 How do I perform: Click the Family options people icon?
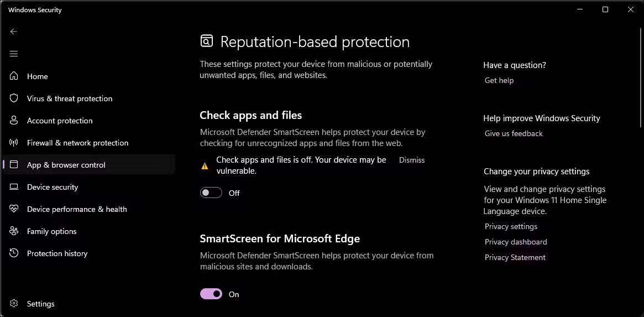tap(14, 231)
